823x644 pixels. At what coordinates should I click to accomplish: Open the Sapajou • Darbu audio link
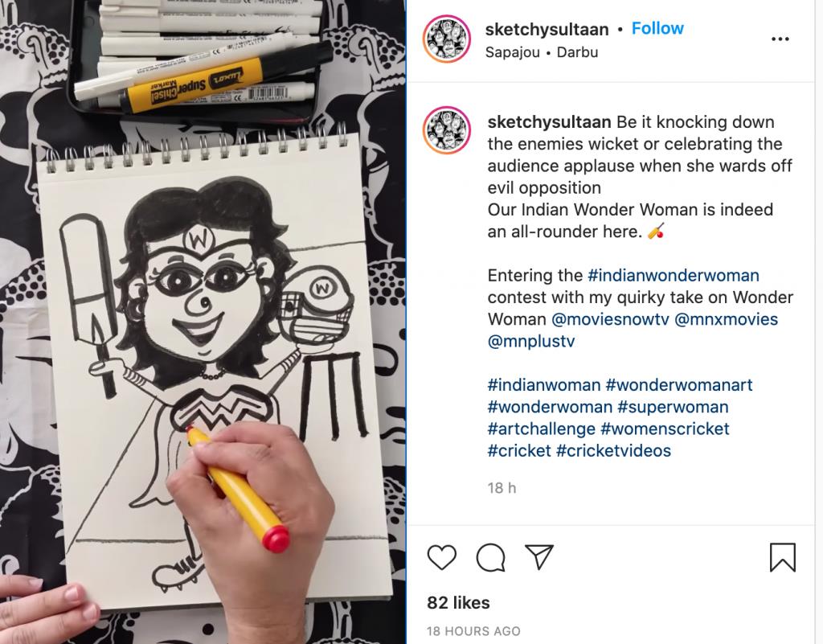click(541, 52)
